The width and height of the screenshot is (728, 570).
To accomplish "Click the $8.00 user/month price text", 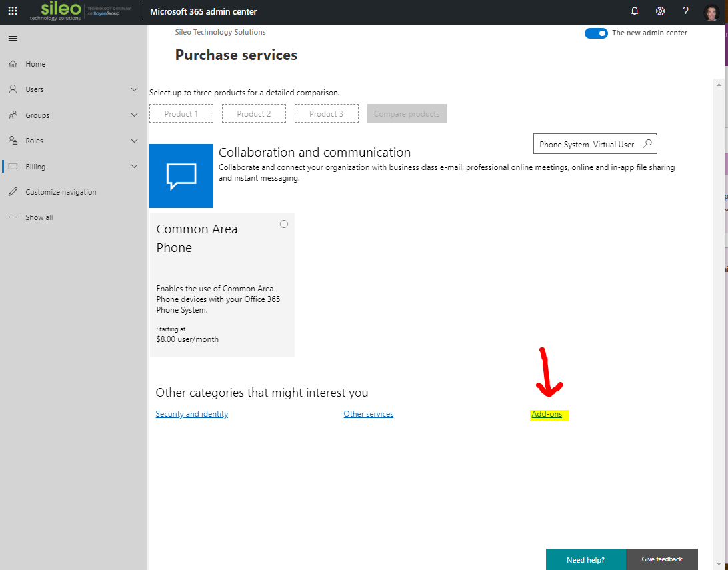I will pos(187,339).
